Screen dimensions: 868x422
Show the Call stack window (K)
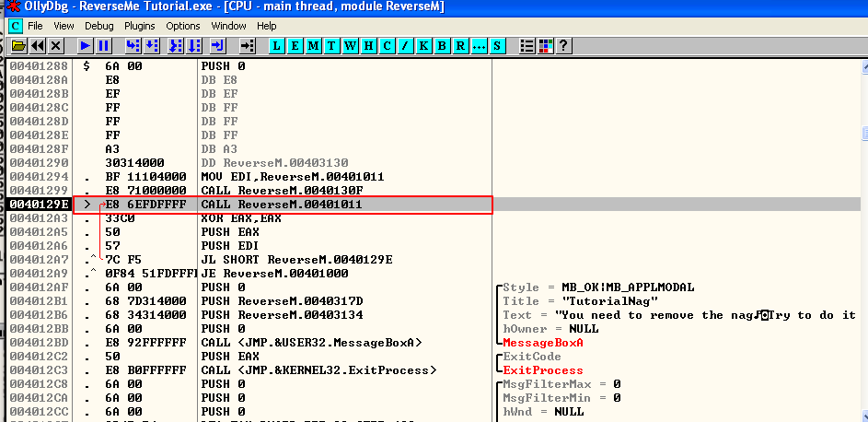[422, 45]
